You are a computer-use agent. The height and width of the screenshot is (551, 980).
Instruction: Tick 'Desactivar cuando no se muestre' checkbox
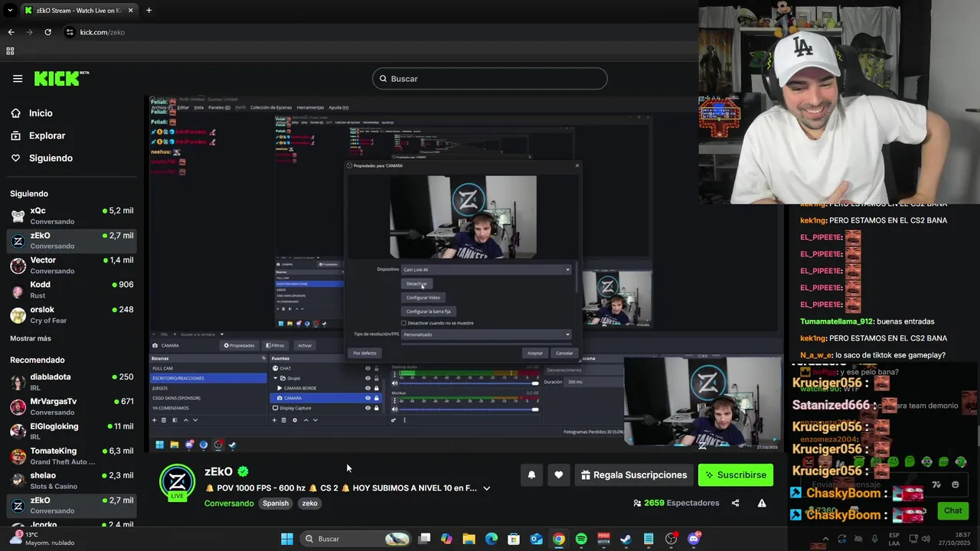pos(404,323)
